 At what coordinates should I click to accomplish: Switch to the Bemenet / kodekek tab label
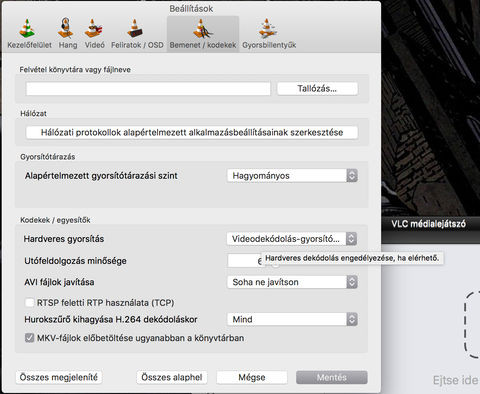point(203,45)
